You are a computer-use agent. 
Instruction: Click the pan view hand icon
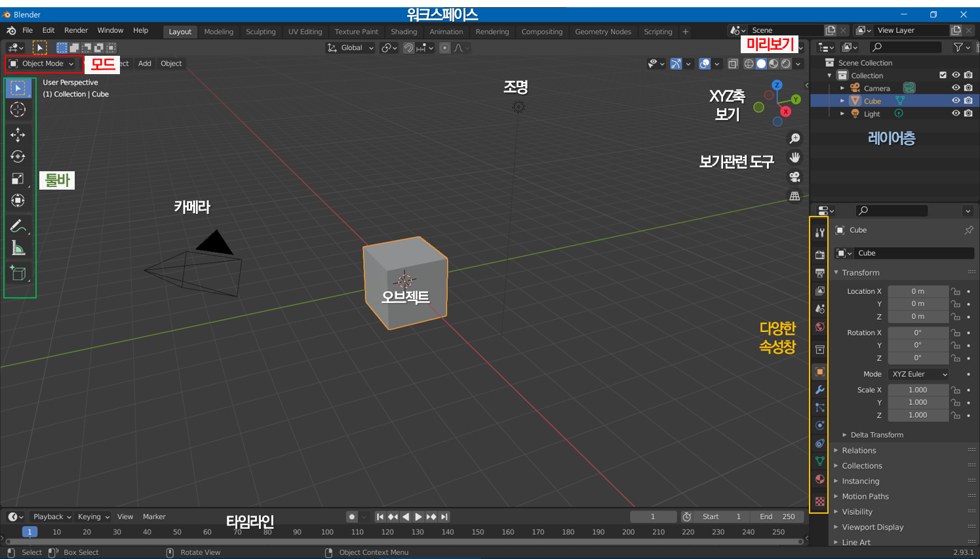794,157
